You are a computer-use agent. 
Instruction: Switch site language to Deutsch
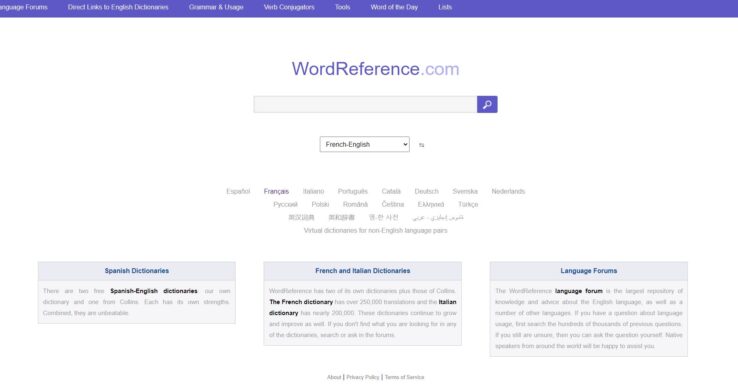pos(426,191)
